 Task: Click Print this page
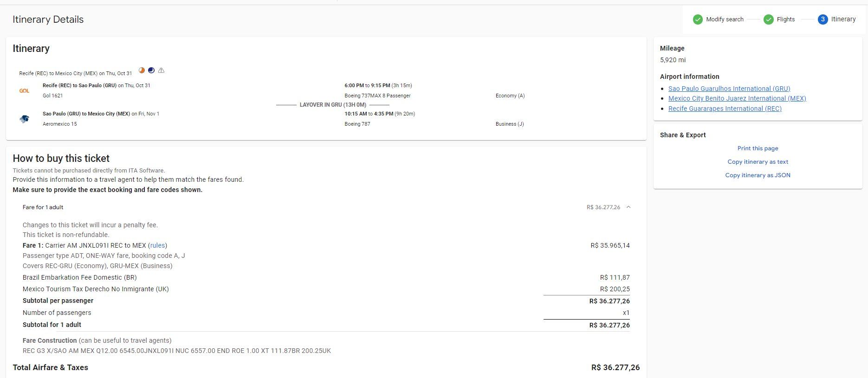tap(758, 148)
